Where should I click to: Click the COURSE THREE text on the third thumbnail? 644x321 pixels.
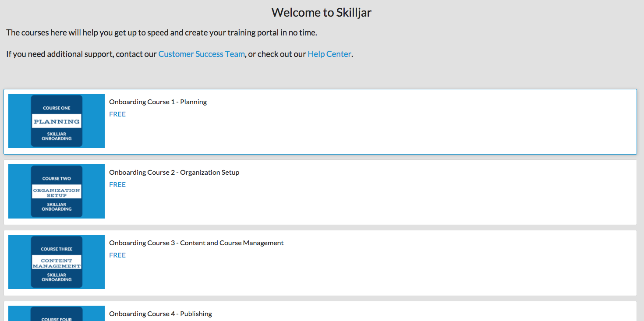(57, 249)
